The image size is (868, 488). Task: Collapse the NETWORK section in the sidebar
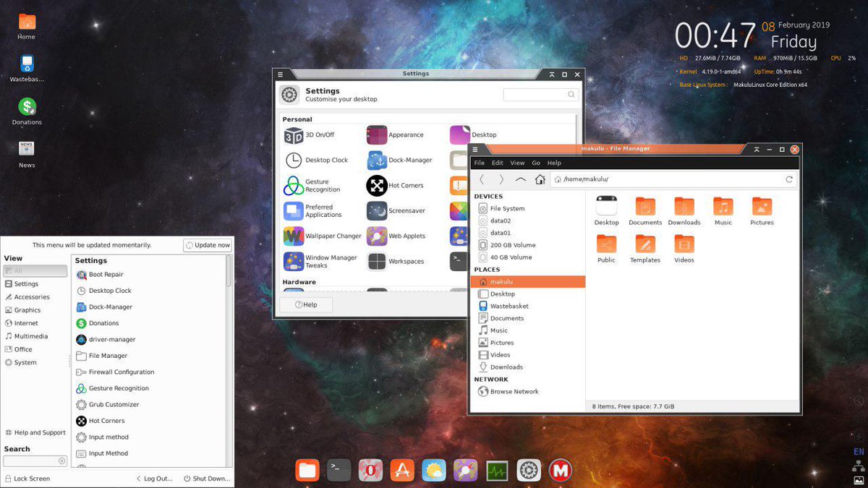click(491, 379)
